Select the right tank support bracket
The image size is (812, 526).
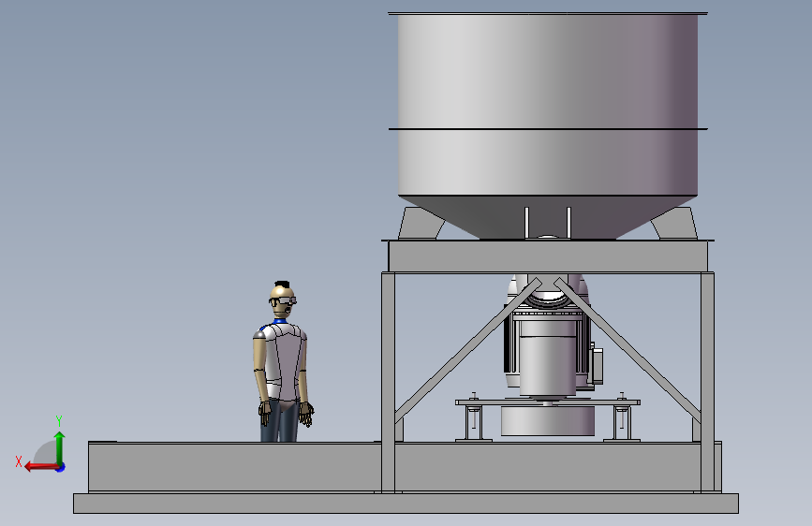674,224
